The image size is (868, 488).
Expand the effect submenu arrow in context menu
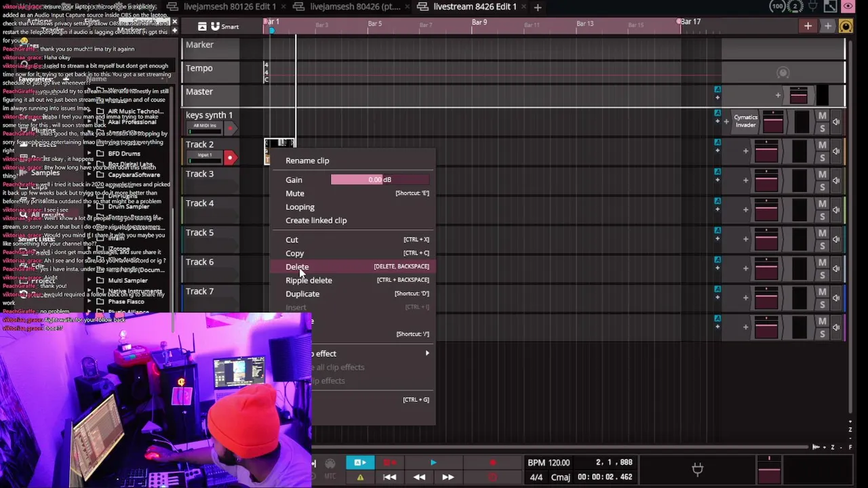pos(427,353)
